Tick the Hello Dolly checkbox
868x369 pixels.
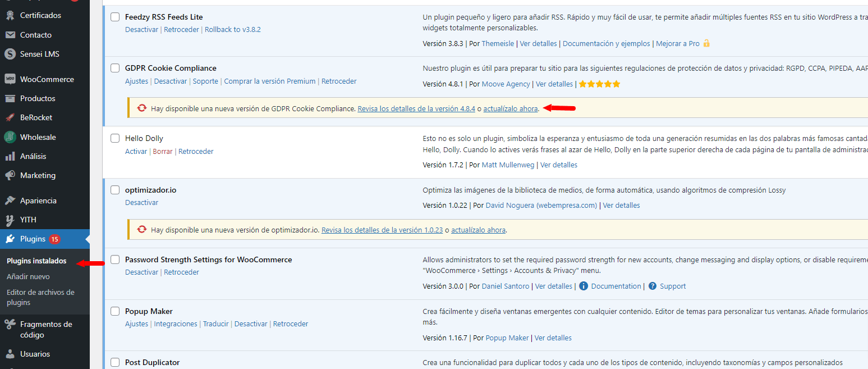point(115,138)
